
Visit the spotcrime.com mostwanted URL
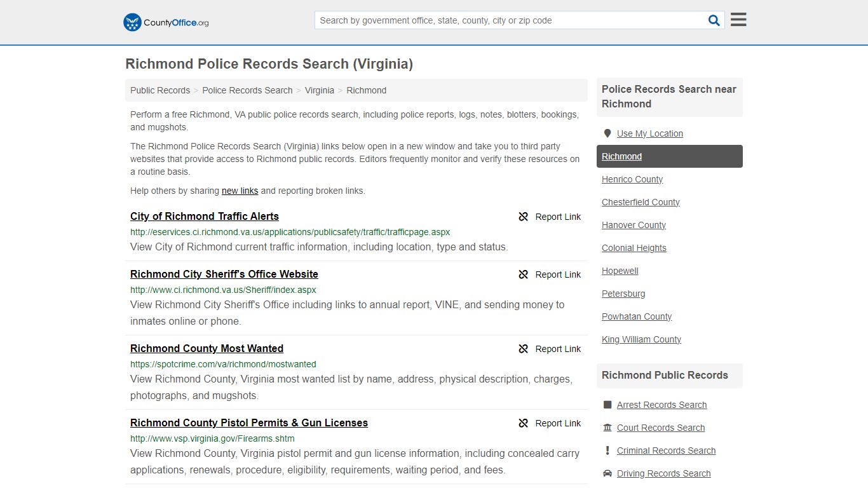pyautogui.click(x=223, y=364)
